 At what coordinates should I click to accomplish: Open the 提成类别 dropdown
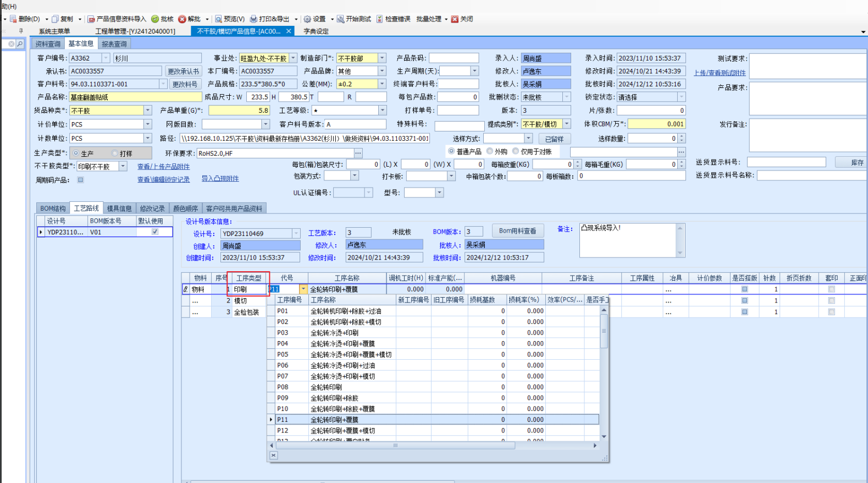(567, 124)
